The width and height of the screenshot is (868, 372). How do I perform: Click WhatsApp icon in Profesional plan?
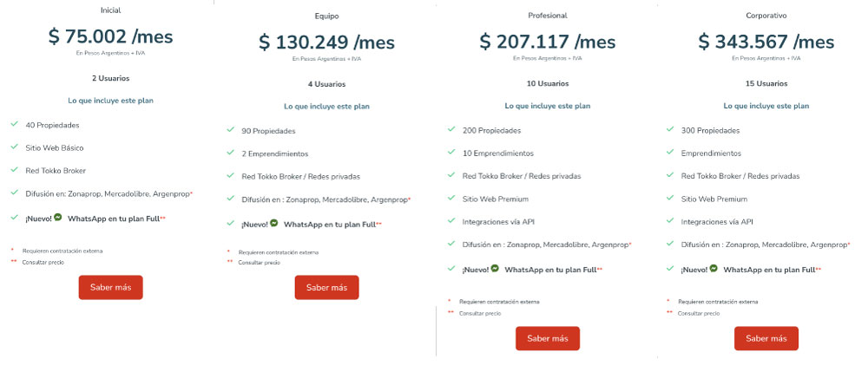(495, 269)
